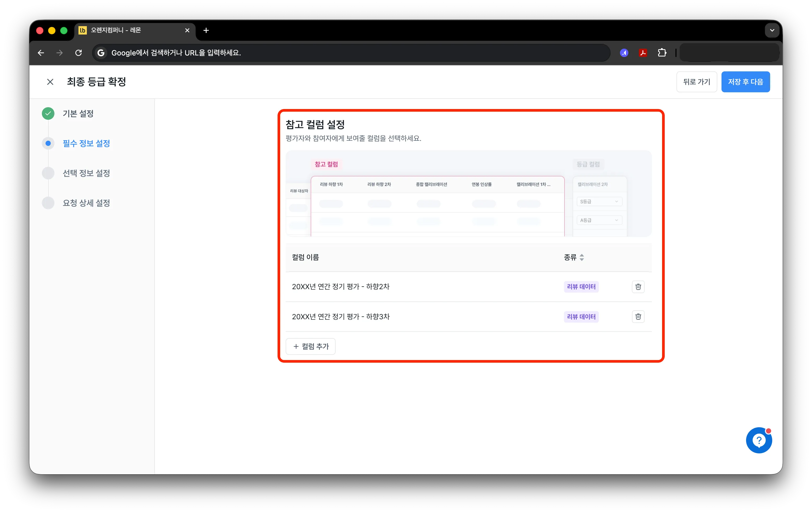Open the help chat bubble
Viewport: 812px width, 513px height.
[759, 440]
